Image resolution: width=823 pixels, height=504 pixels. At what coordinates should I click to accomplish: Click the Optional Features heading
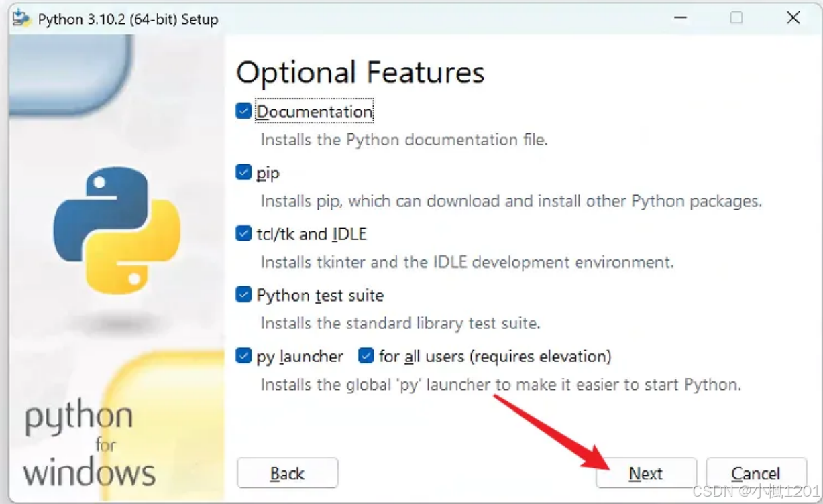[360, 72]
